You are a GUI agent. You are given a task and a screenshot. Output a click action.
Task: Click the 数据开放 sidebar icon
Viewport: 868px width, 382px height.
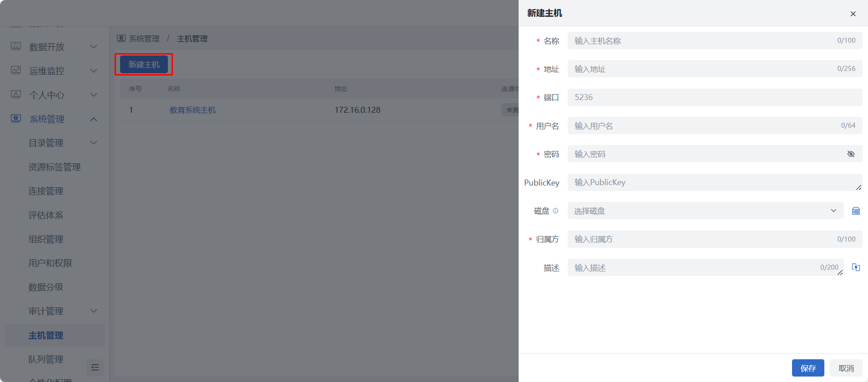tap(16, 46)
